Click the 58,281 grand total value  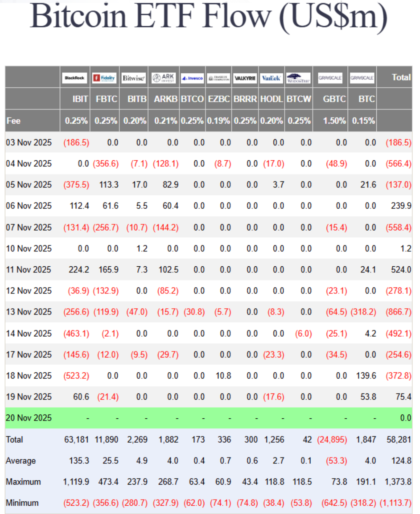pos(399,440)
